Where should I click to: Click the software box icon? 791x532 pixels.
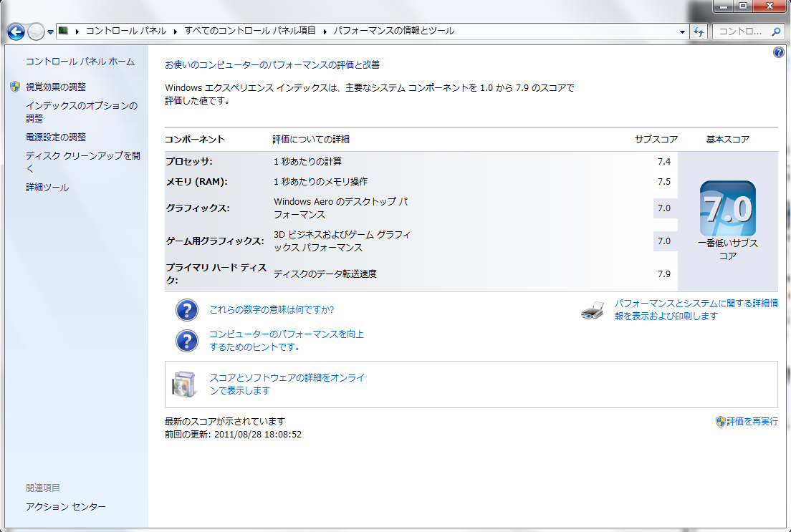[x=183, y=385]
